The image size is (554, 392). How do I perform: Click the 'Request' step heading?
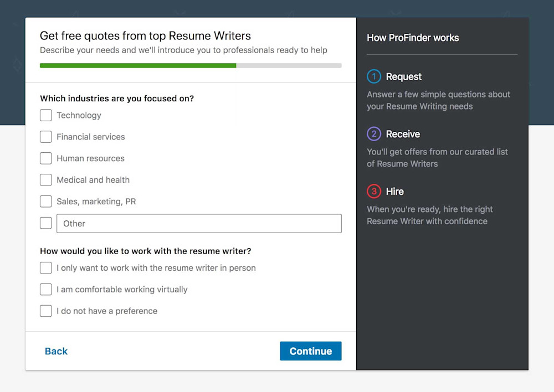(x=403, y=76)
